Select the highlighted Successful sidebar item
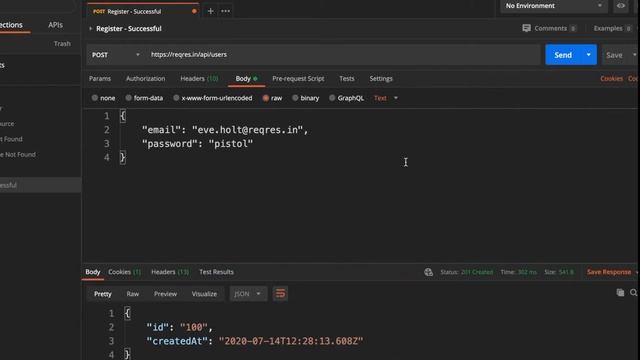640x360 pixels. tap(40, 185)
